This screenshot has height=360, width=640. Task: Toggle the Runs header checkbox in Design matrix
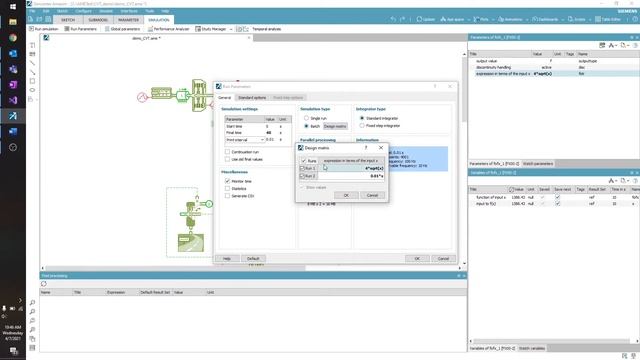pyautogui.click(x=303, y=161)
